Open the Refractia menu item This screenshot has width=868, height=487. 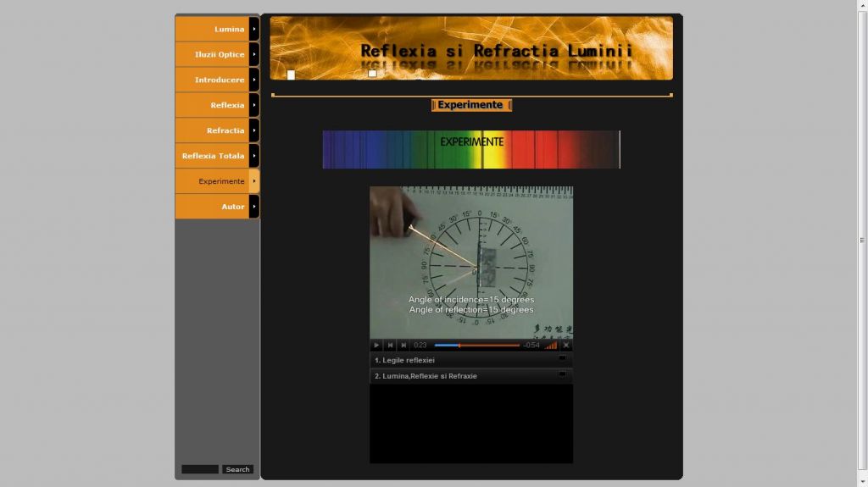pos(224,130)
